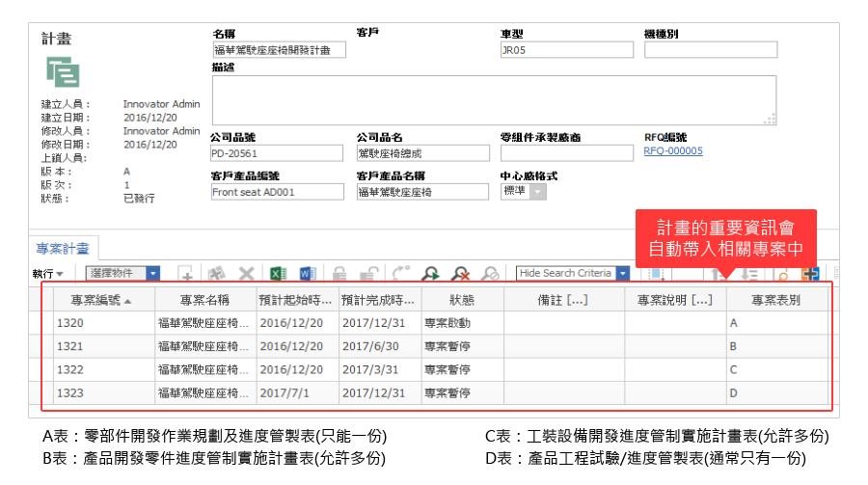Click the delete (X) toolbar icon
Screen dimensions: 868x485
[x=247, y=274]
